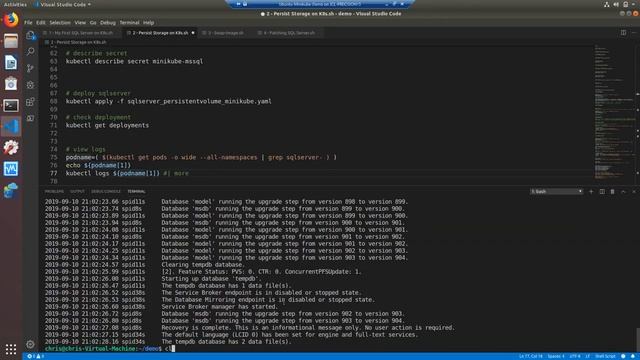The image size is (640, 360).
Task: Open the Terminal menu
Action: click(x=129, y=23)
